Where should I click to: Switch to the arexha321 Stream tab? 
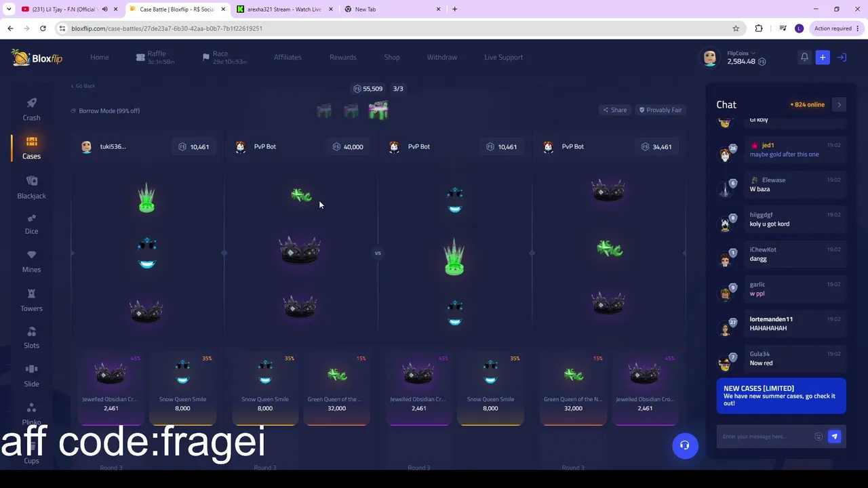285,9
